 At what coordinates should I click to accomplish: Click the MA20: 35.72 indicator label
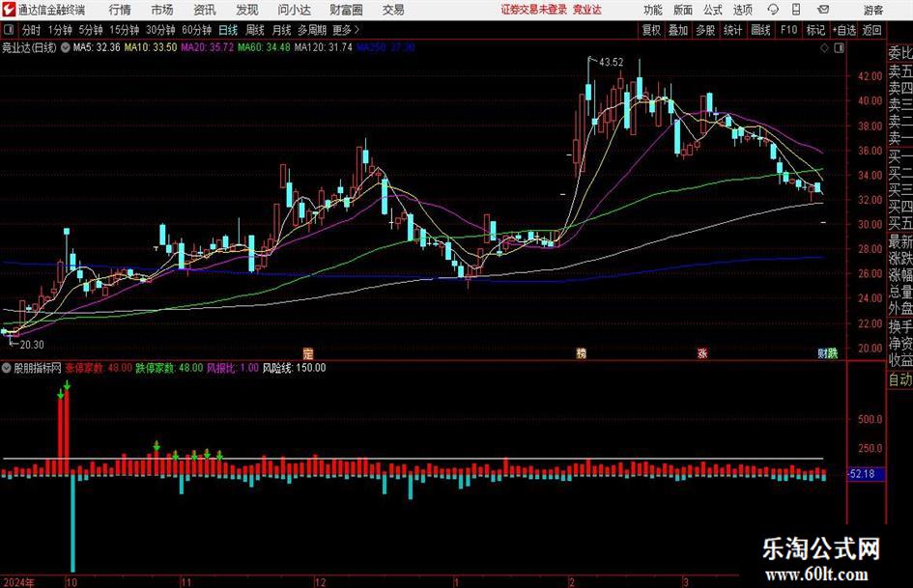[208, 47]
